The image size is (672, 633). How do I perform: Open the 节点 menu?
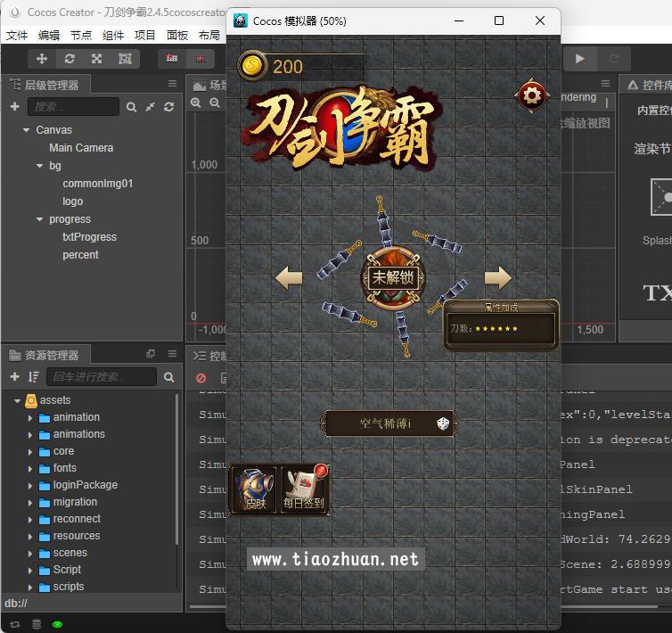coord(81,35)
